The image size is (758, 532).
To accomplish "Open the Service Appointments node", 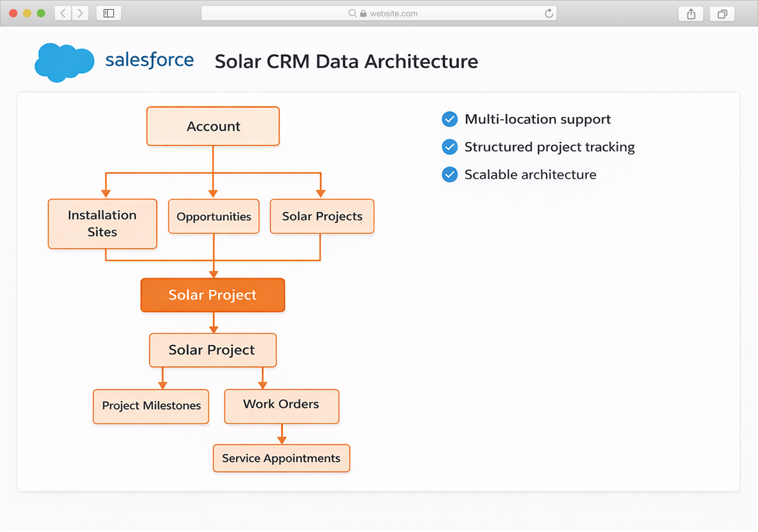I will coord(281,459).
